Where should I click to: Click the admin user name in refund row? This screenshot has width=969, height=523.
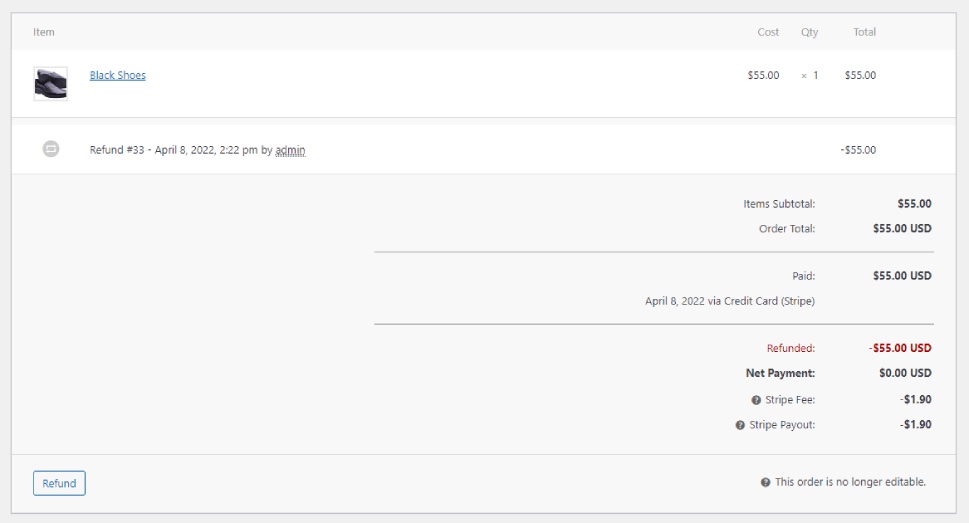(x=290, y=150)
